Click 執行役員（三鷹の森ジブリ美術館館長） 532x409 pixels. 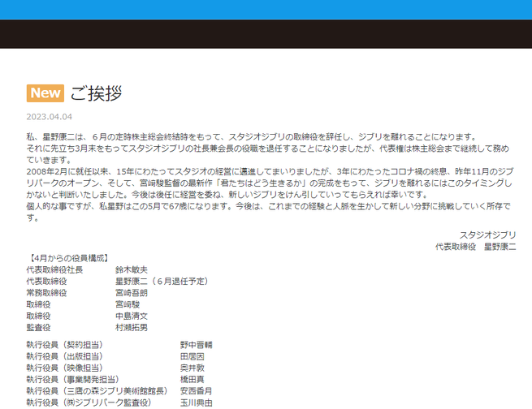pos(97,390)
